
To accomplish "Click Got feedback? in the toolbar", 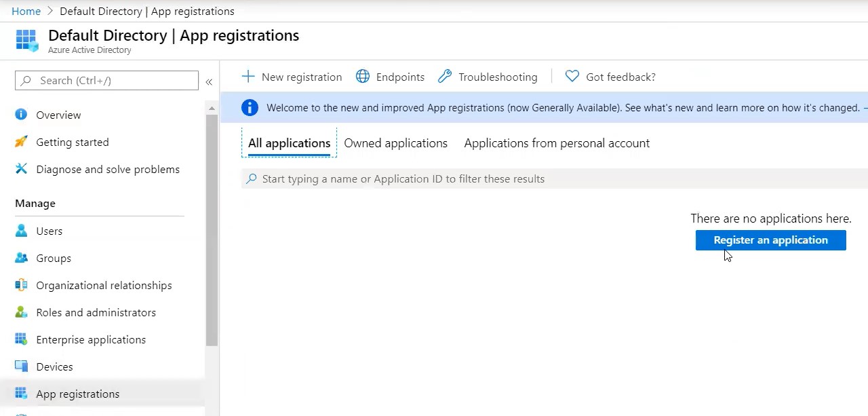I will coord(610,77).
